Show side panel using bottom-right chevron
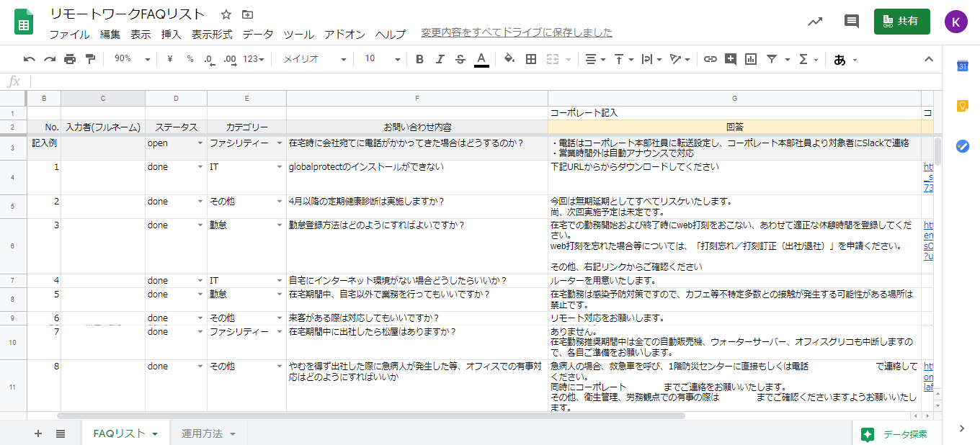Screen dimensions: 980x445 (x=961, y=428)
